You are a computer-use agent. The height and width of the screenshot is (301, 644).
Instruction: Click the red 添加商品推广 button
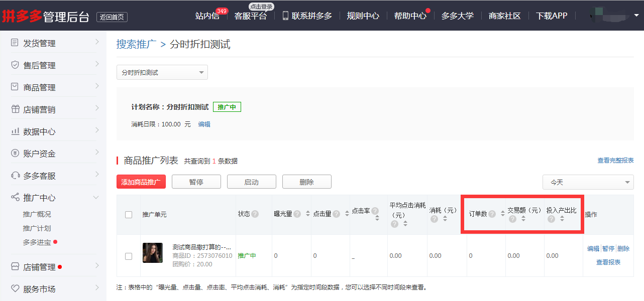(141, 182)
